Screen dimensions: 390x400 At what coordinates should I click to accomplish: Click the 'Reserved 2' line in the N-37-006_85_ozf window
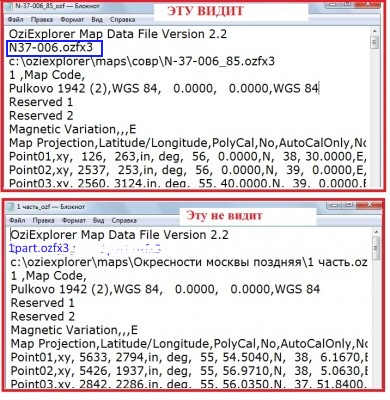41,116
